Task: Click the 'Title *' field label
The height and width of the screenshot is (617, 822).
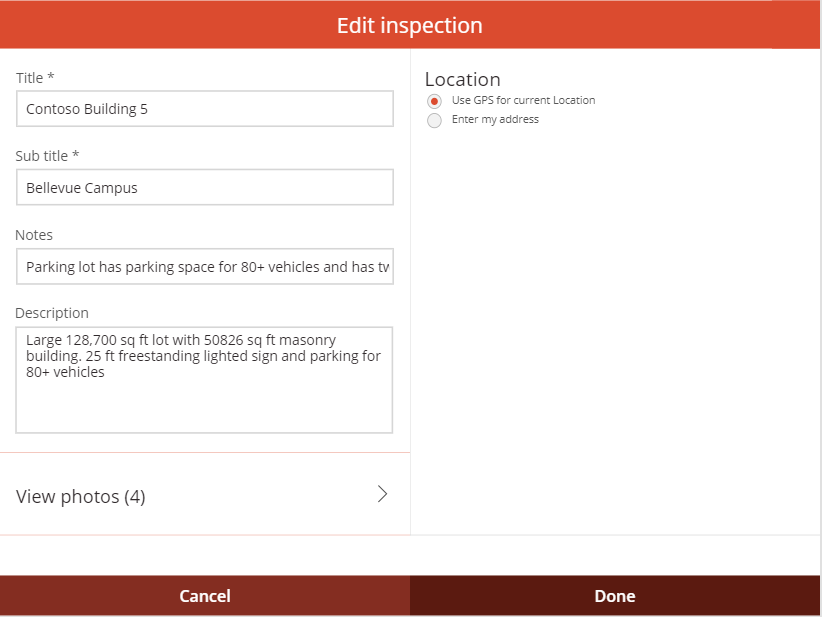Action: click(35, 77)
